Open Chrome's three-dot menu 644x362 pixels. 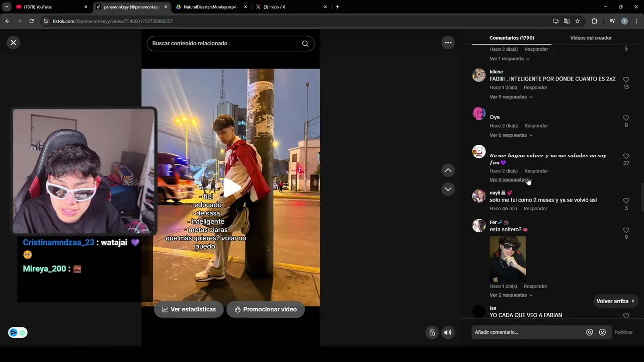(637, 21)
